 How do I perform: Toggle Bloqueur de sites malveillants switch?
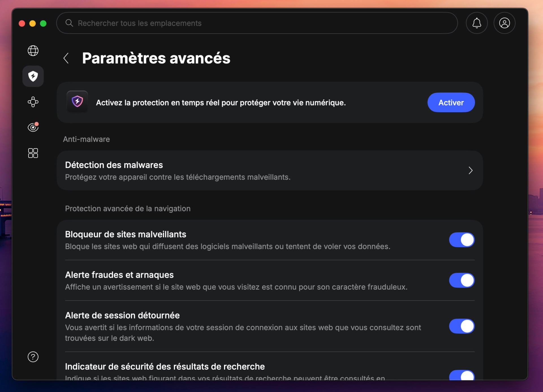462,240
